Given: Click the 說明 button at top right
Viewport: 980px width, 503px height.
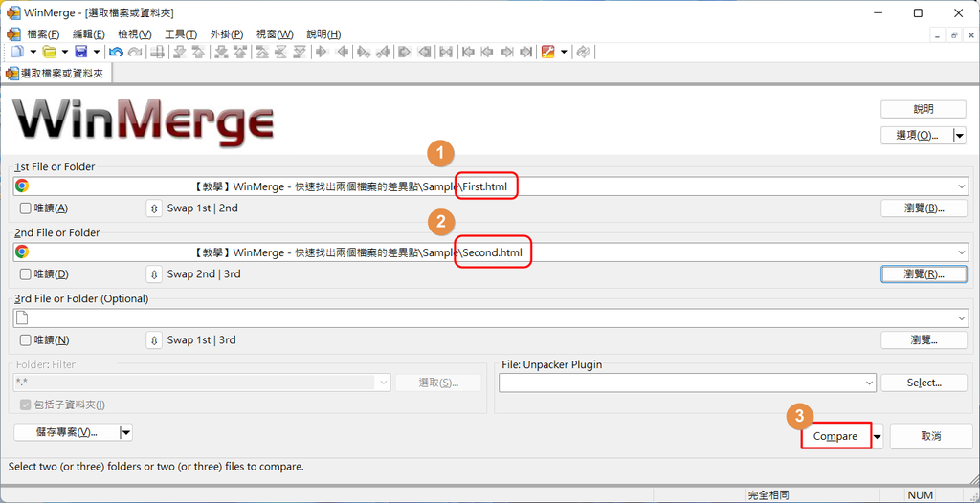Looking at the screenshot, I should tap(924, 109).
